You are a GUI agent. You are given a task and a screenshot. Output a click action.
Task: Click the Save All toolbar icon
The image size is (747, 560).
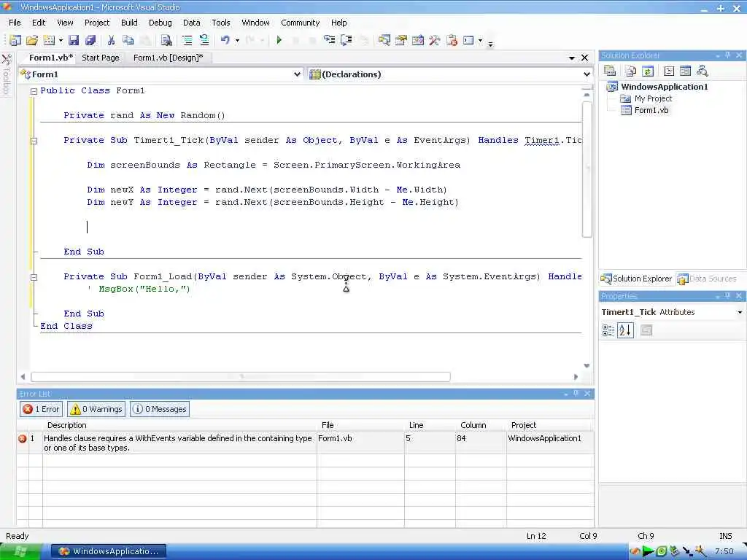(90, 41)
